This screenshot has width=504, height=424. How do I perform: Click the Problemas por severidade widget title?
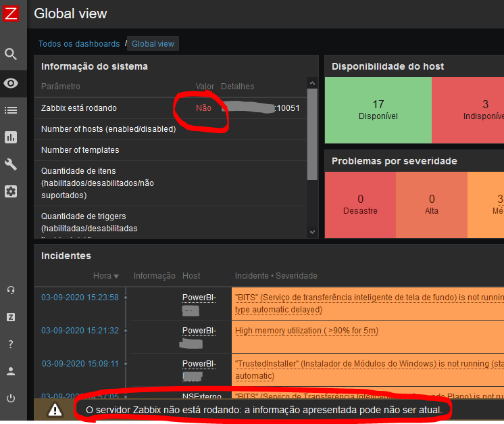pos(394,161)
